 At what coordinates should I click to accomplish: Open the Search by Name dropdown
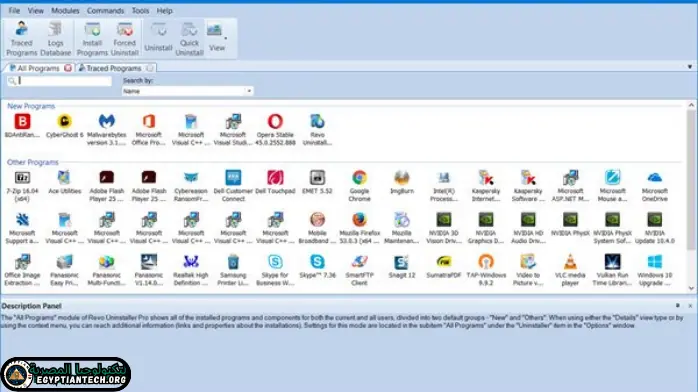click(x=187, y=91)
